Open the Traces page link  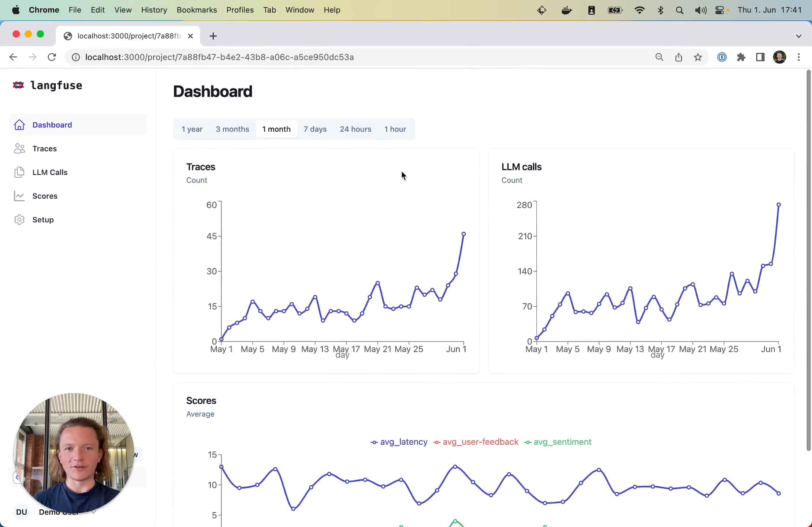coord(45,149)
